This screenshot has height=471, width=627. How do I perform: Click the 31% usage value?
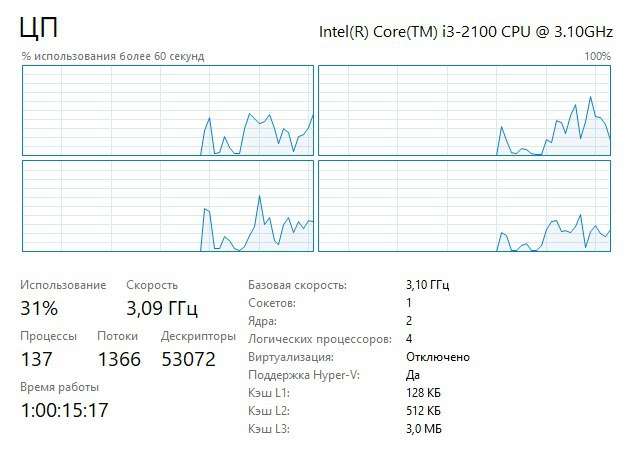click(x=39, y=308)
